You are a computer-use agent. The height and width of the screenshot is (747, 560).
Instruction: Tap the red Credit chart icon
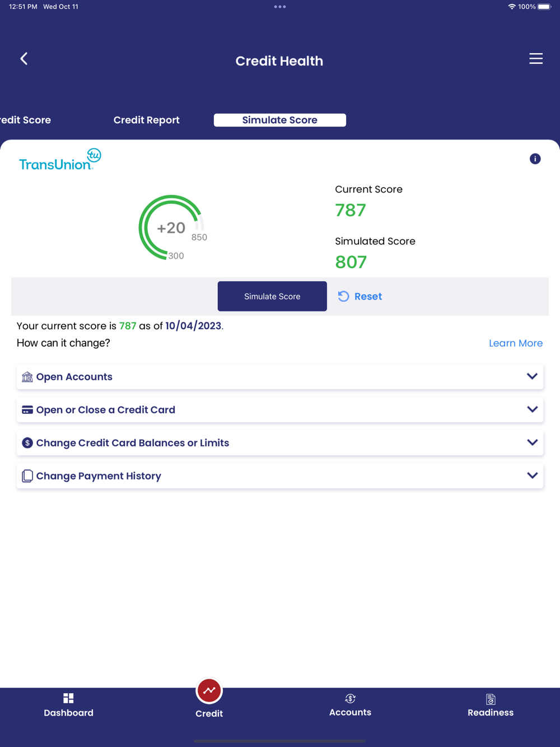[209, 690]
